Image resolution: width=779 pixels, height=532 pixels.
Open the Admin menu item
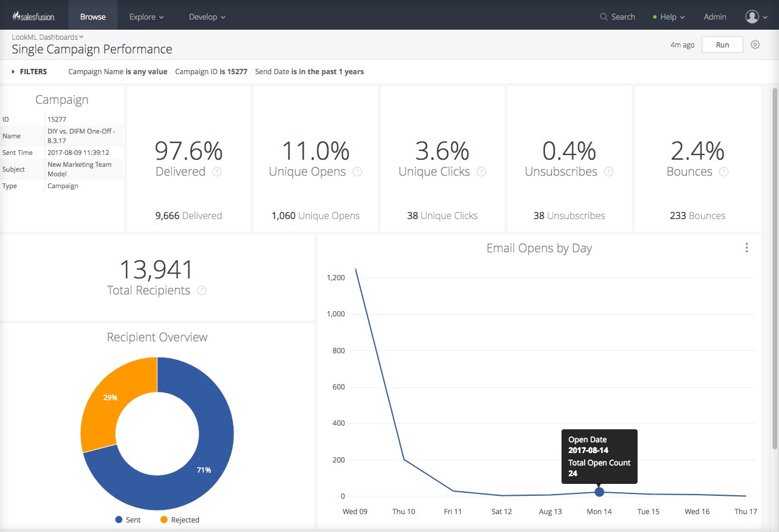715,17
